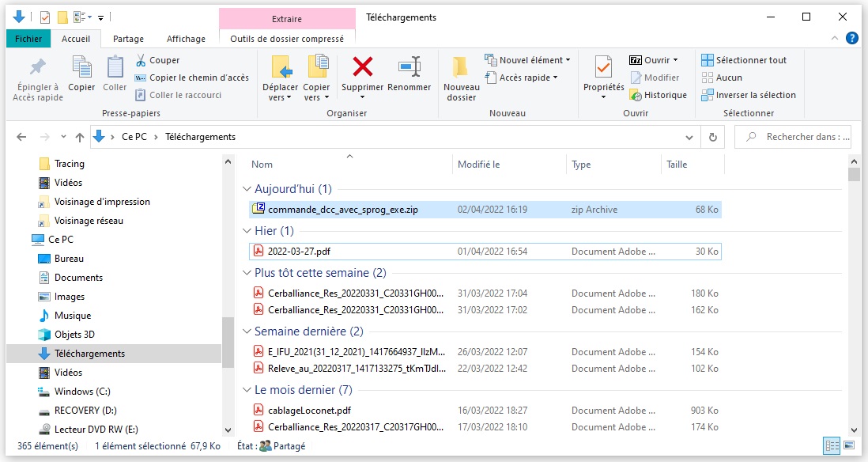Open file with 7z Ouvrir button
Image resolution: width=868 pixels, height=462 pixels.
(650, 60)
